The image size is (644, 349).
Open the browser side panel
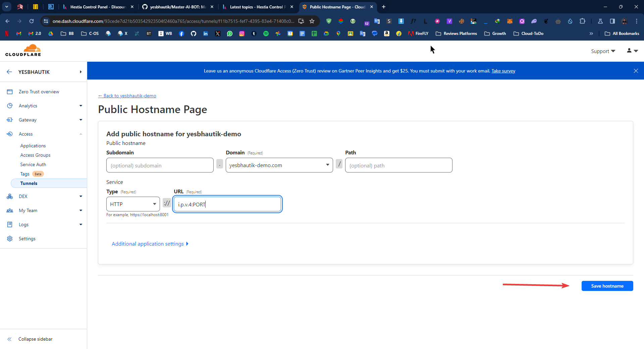612,21
